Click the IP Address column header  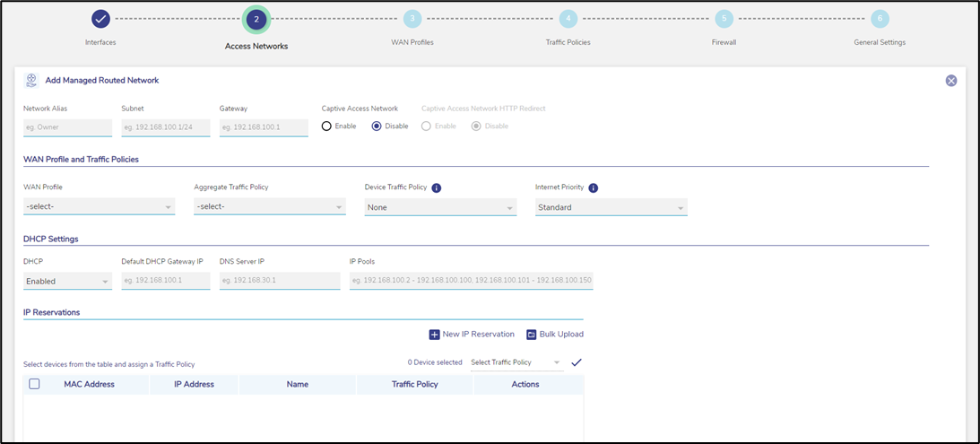[x=194, y=385]
